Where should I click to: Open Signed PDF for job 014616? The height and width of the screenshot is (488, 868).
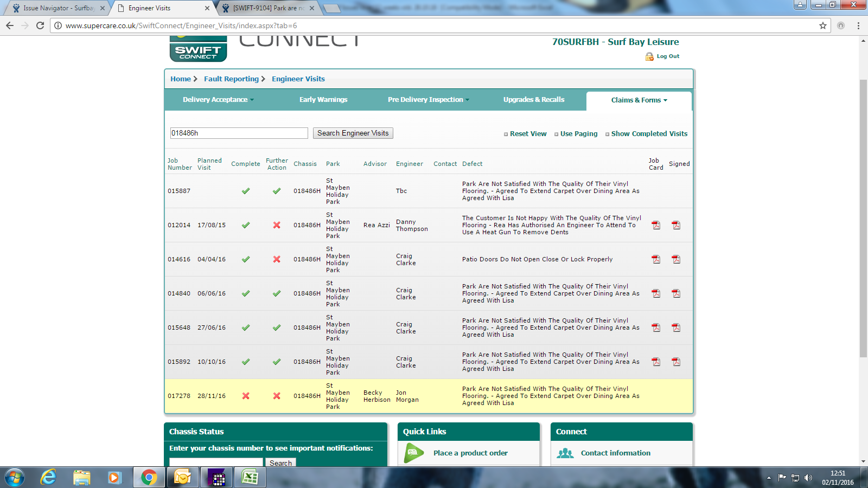tap(676, 259)
